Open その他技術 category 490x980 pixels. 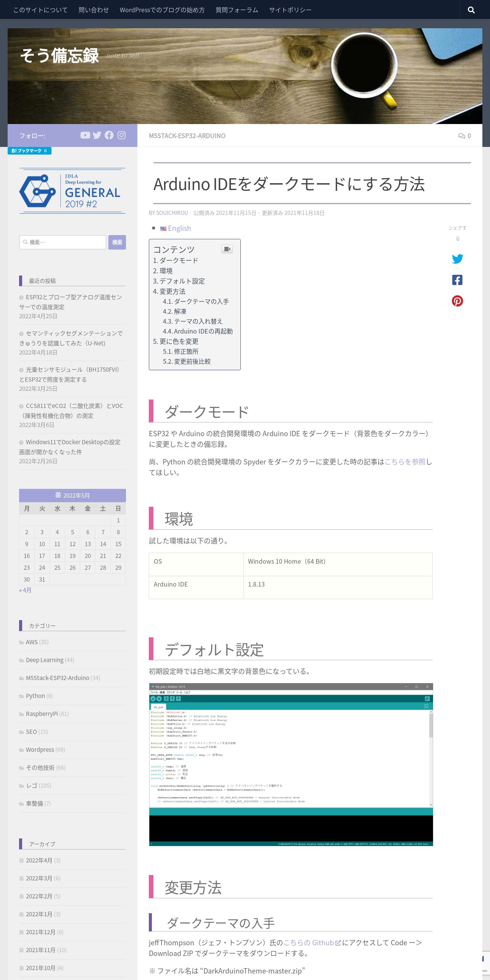pos(40,768)
